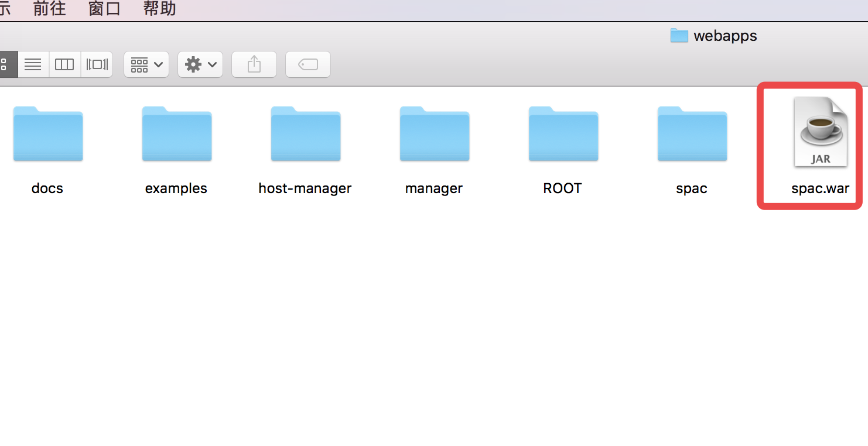The image size is (868, 446).
Task: Select the spac folder icon
Action: (x=692, y=134)
